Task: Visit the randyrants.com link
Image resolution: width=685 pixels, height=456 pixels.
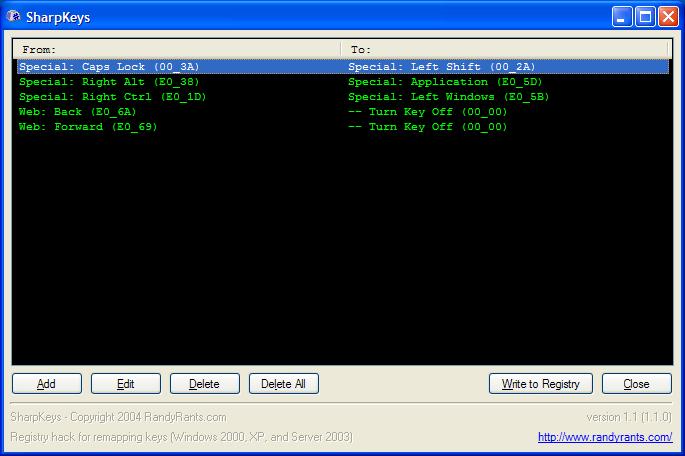Action: (x=605, y=437)
